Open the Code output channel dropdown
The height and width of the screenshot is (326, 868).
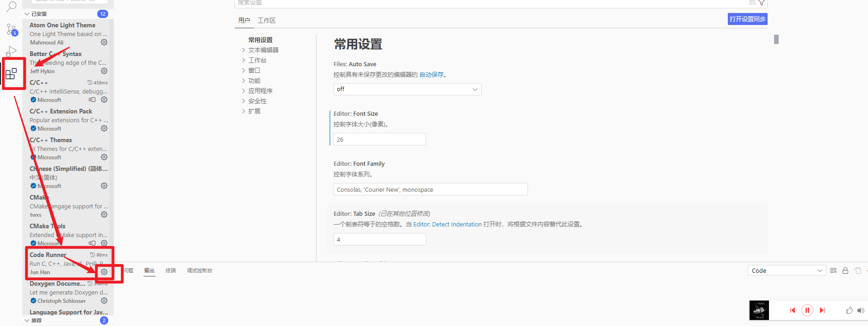(787, 270)
